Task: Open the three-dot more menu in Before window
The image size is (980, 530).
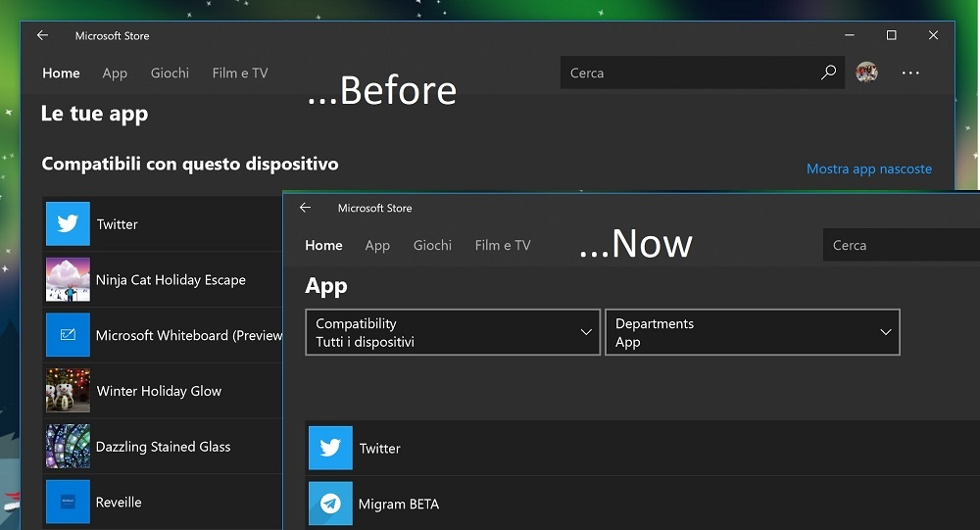Action: (910, 73)
